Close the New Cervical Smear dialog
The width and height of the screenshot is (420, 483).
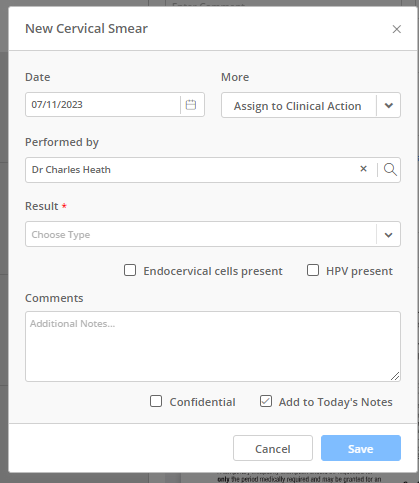[397, 29]
